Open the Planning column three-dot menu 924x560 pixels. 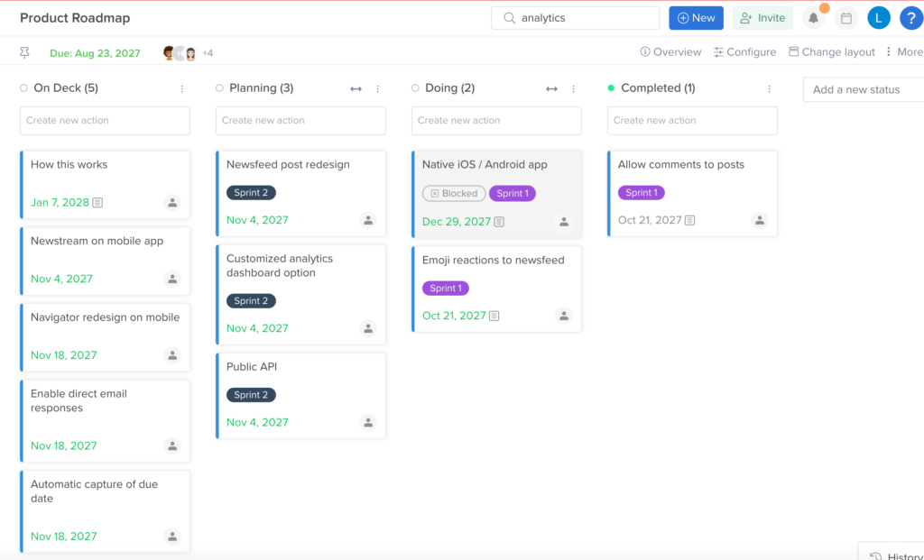pyautogui.click(x=377, y=87)
